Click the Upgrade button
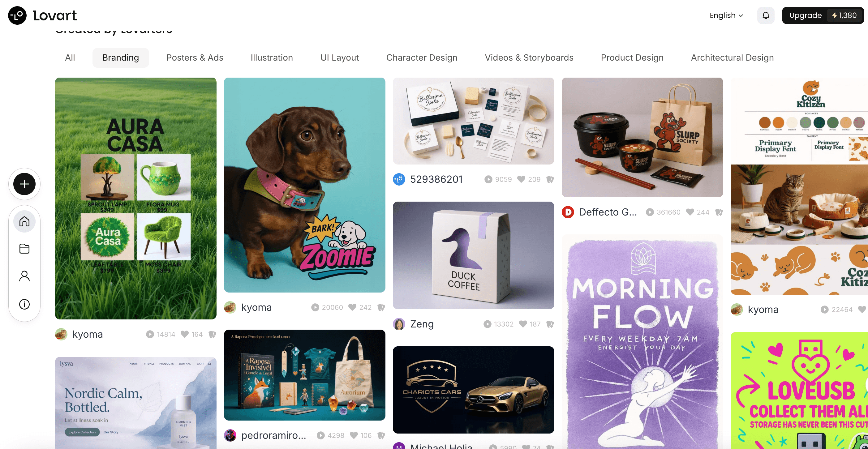The image size is (868, 449). coord(805,15)
